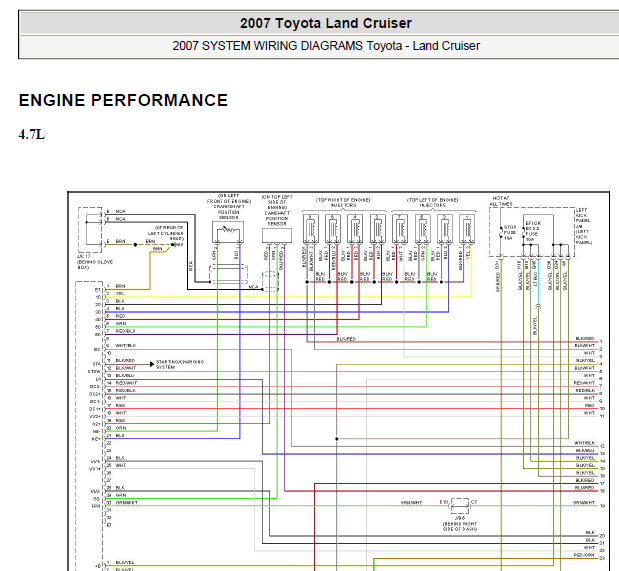Image resolution: width=619 pixels, height=571 pixels.
Task: Click the LEFT KICK PANEL J/B label
Action: pos(583,226)
